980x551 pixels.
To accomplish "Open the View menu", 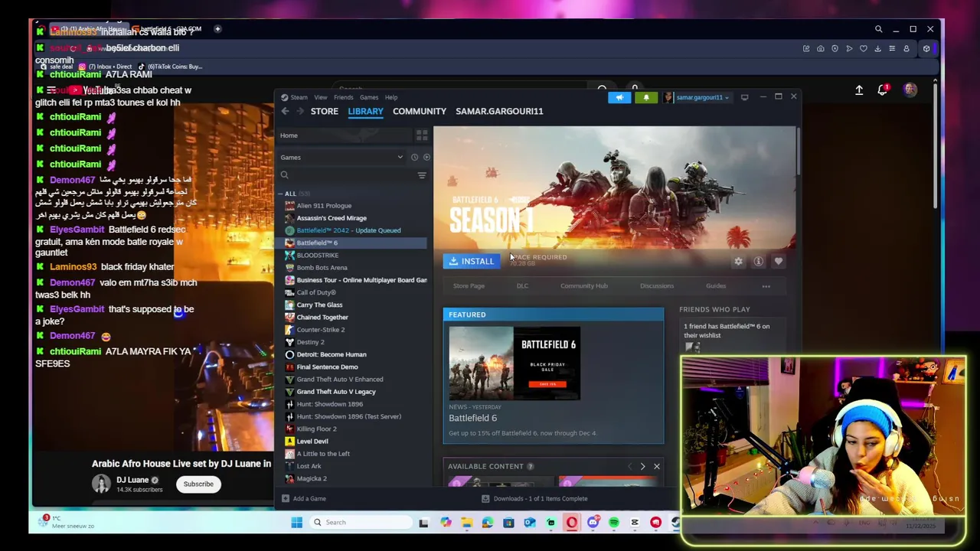I will click(x=321, y=97).
